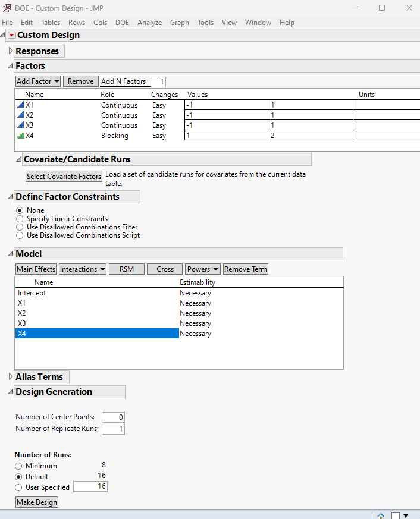Expand the Alias Terms section

(x=11, y=376)
